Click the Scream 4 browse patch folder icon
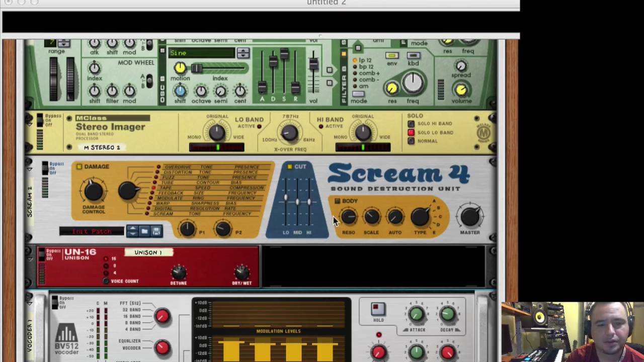 [x=144, y=231]
